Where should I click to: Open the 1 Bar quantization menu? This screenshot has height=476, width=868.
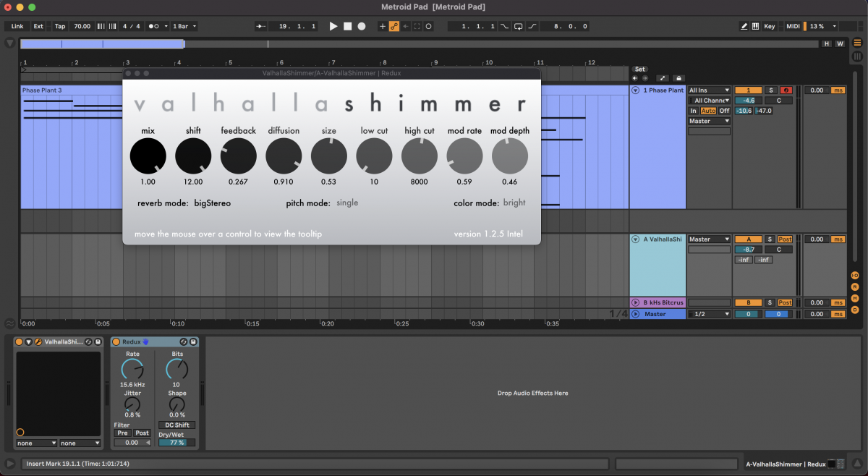pyautogui.click(x=184, y=26)
